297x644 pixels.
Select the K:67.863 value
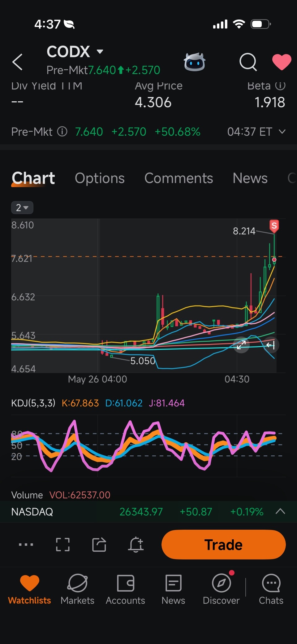coord(80,403)
